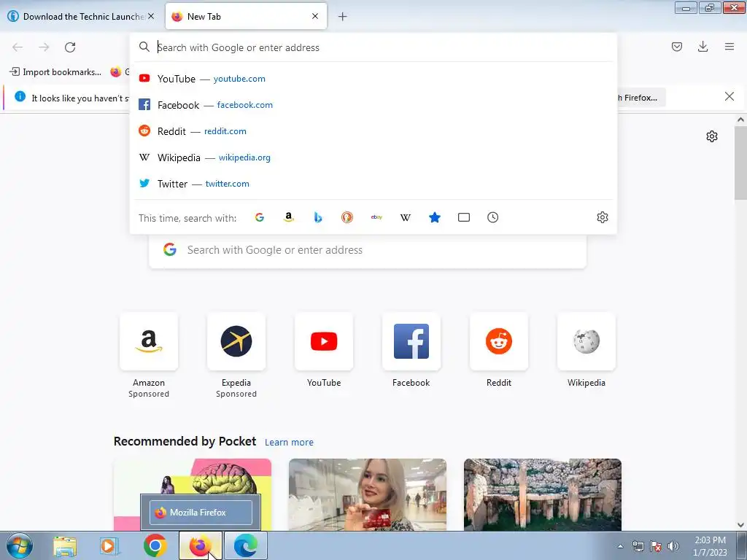
Task: Click the back navigation arrow
Action: click(x=18, y=47)
